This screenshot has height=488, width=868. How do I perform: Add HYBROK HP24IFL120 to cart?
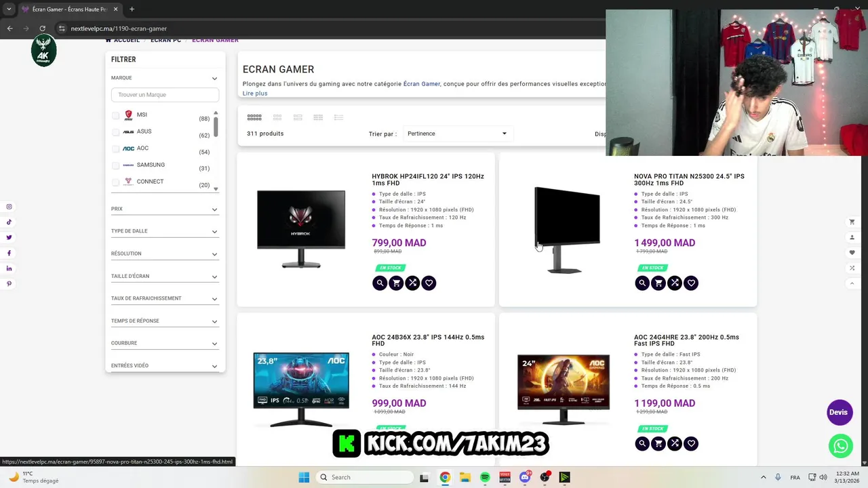(x=396, y=283)
